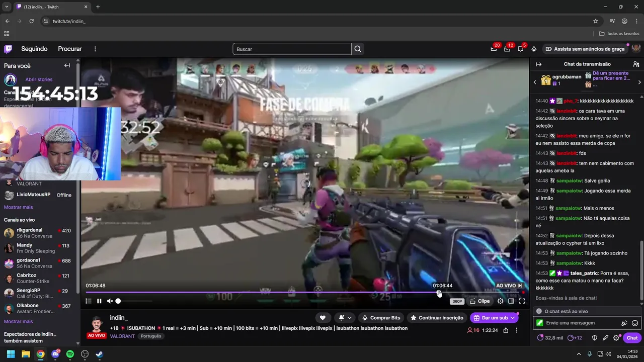Click Continuar inscrição button
Screen dimensions: 644x362
(x=437, y=318)
